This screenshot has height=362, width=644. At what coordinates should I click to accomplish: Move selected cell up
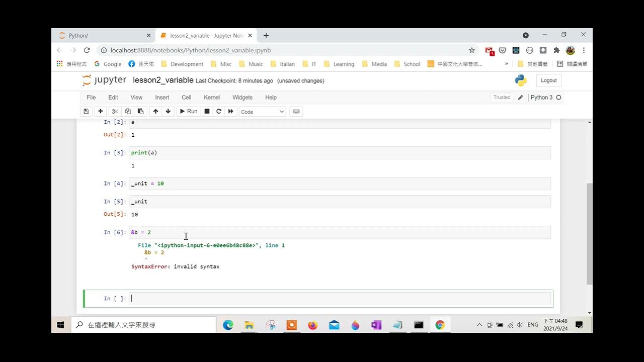pyautogui.click(x=155, y=111)
